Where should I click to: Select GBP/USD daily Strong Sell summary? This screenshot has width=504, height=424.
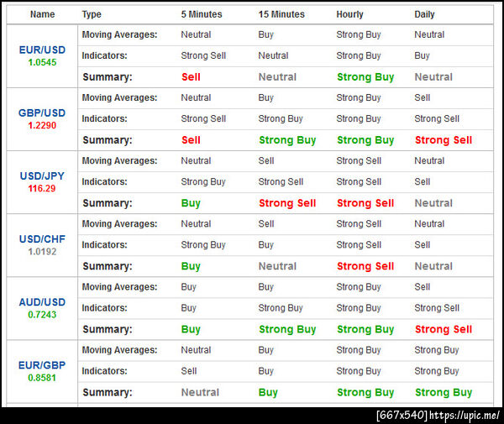pyautogui.click(x=444, y=140)
